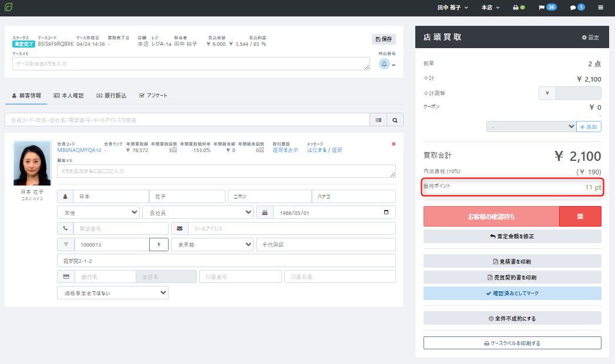
Task: Open the 東京都 prefecture dropdown
Action: (212, 244)
